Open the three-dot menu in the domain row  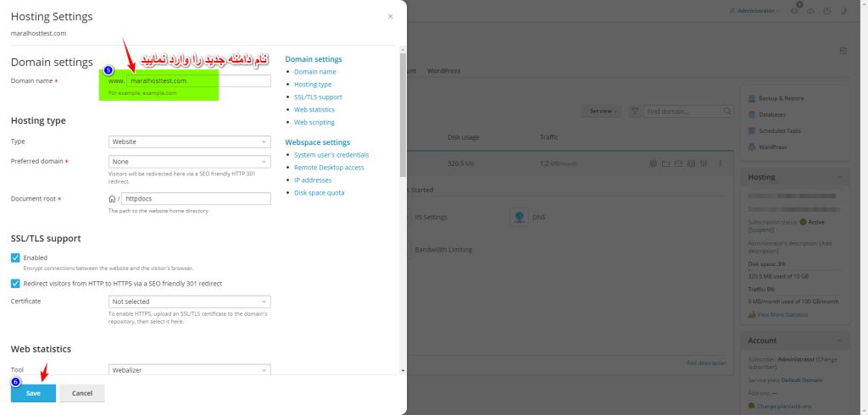point(720,163)
